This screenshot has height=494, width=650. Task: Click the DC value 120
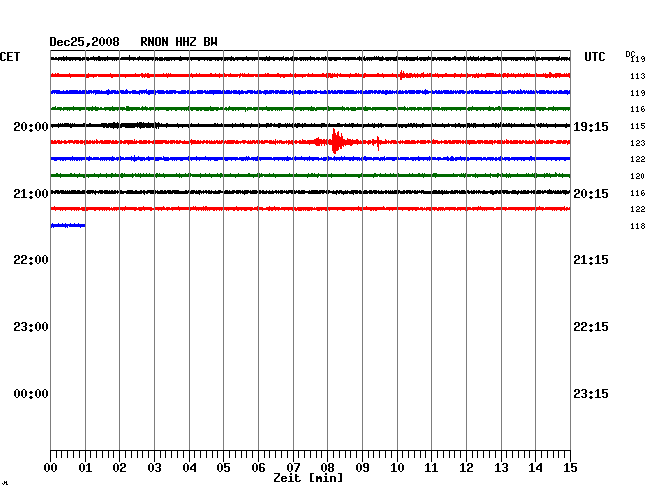[x=638, y=176]
